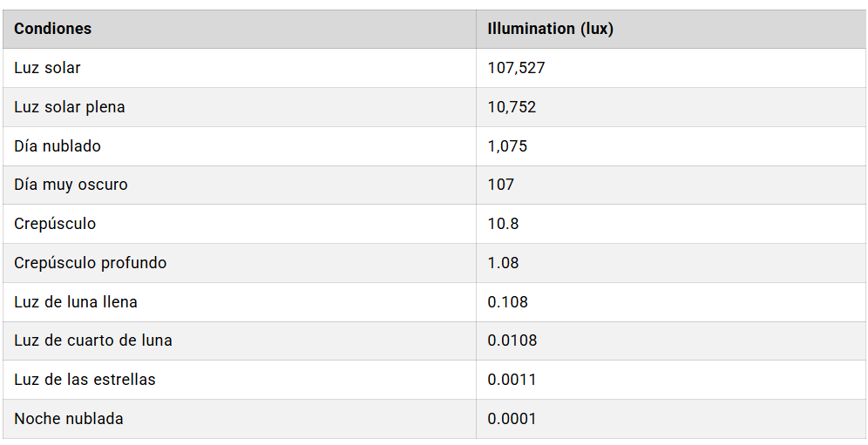This screenshot has width=868, height=445.
Task: Select the 'Luz de las estrellas' cell
Action: 85,380
